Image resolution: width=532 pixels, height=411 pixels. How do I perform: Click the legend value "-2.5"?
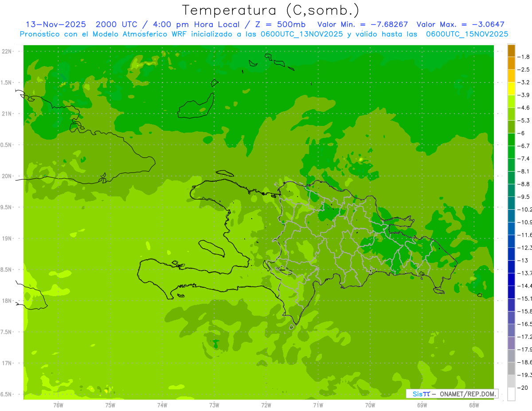tap(524, 70)
